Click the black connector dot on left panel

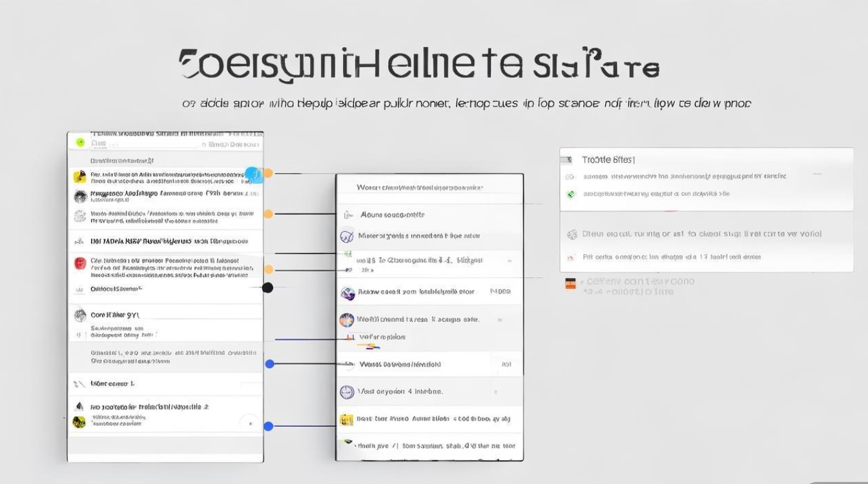coord(267,288)
